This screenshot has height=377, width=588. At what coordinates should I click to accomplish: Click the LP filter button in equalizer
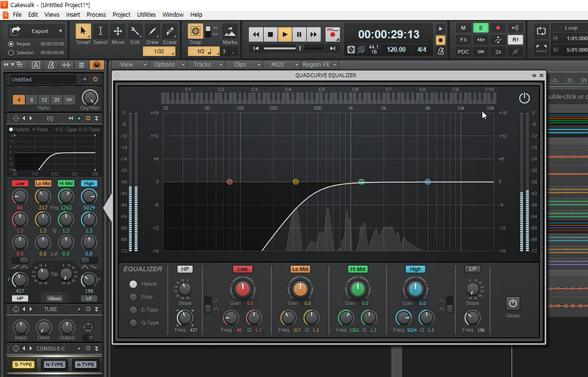click(472, 269)
